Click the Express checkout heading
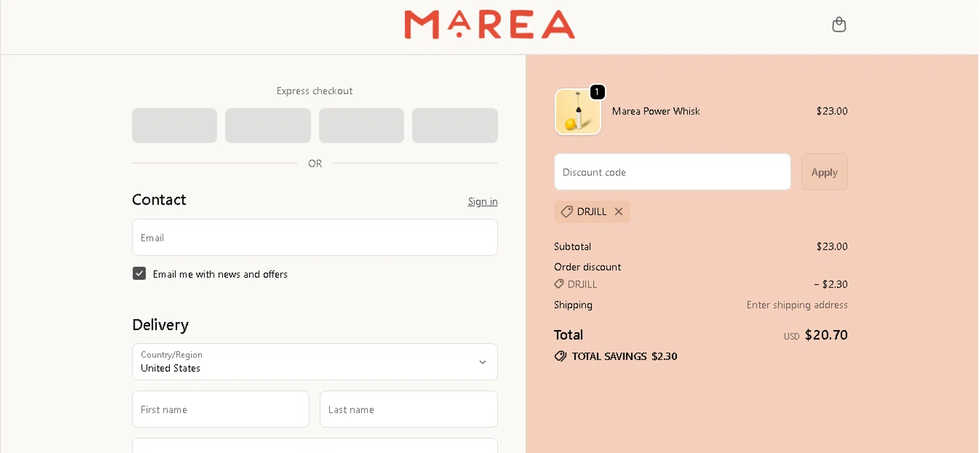 (x=315, y=91)
